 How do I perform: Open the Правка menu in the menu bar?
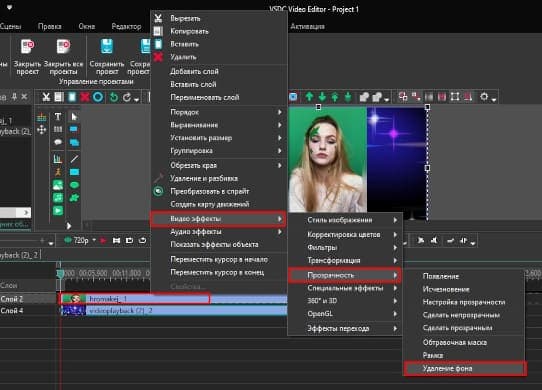(x=49, y=26)
